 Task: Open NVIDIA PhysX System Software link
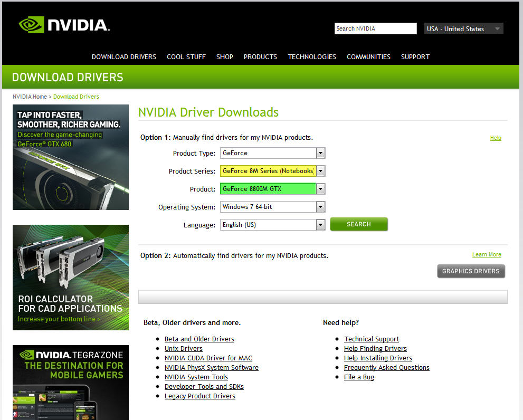(212, 368)
